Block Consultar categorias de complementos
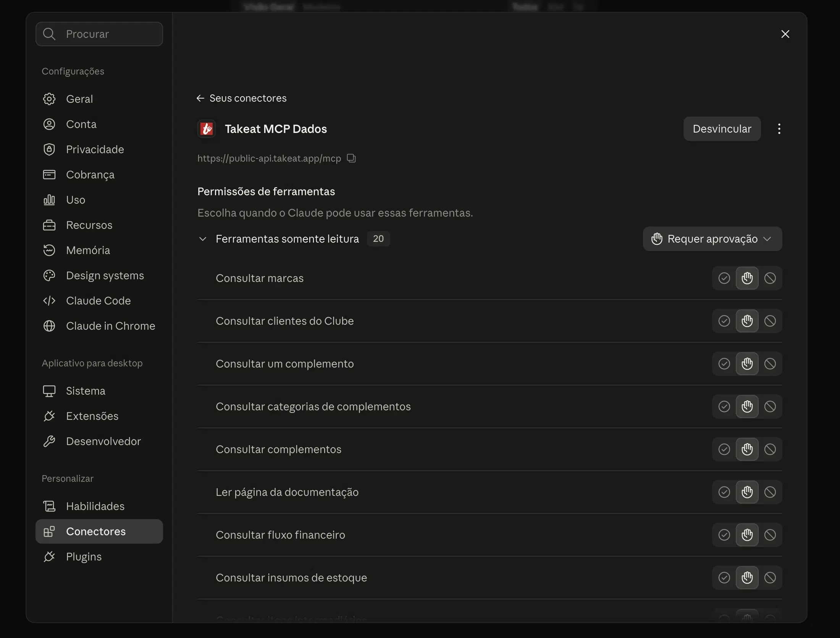This screenshot has width=840, height=638. click(x=770, y=406)
